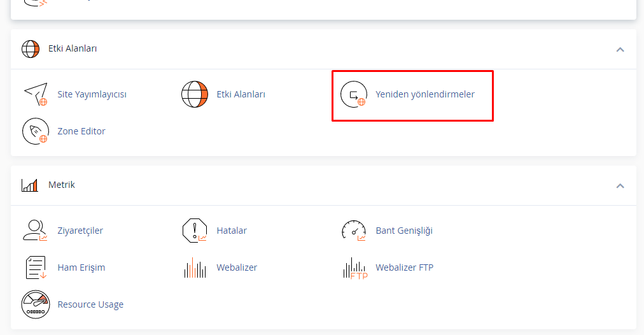Screen dimensions: 644x335
Task: Click the Webalizer bar chart icon
Action: point(195,267)
